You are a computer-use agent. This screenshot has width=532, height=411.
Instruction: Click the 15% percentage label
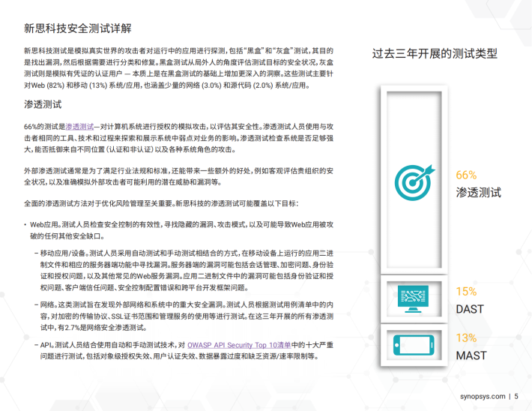(x=466, y=292)
